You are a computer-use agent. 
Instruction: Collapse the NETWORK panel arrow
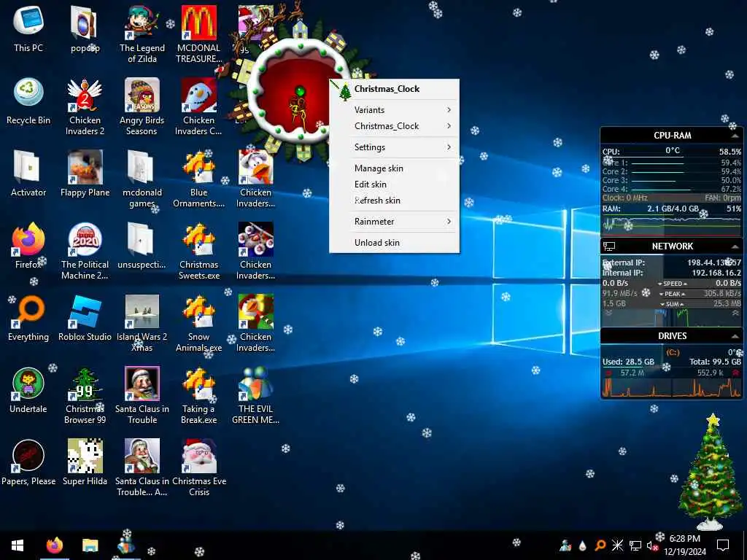[x=735, y=246]
